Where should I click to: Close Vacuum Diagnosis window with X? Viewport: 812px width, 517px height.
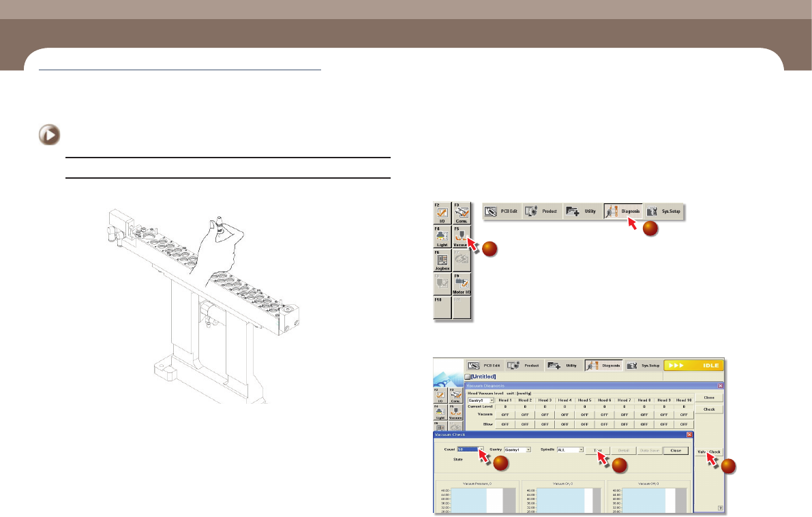tap(720, 386)
